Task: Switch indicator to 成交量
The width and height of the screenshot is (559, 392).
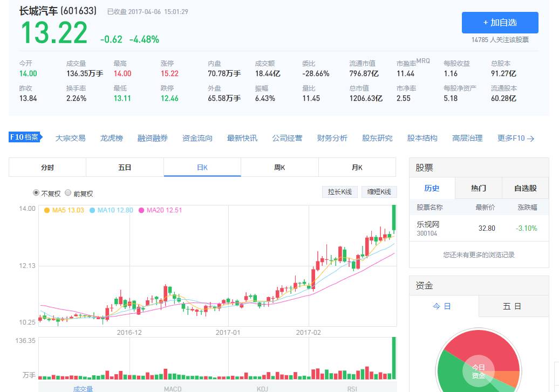Action: (83, 389)
